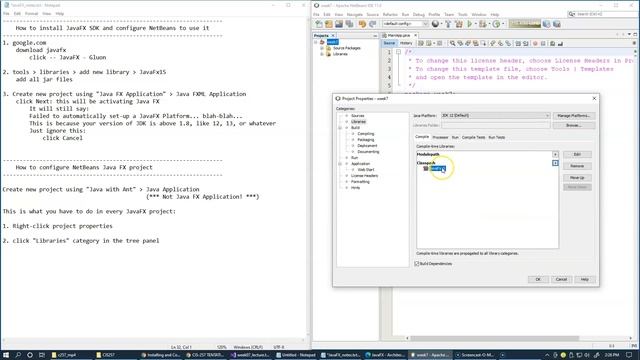The height and width of the screenshot is (360, 640).
Task: Click the Undo arrow in NetBeans toolbar
Action: click(x=362, y=24)
